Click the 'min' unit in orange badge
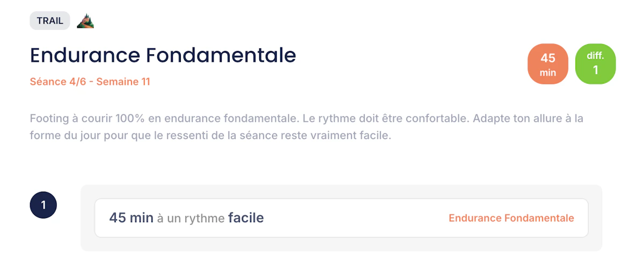 click(x=548, y=72)
